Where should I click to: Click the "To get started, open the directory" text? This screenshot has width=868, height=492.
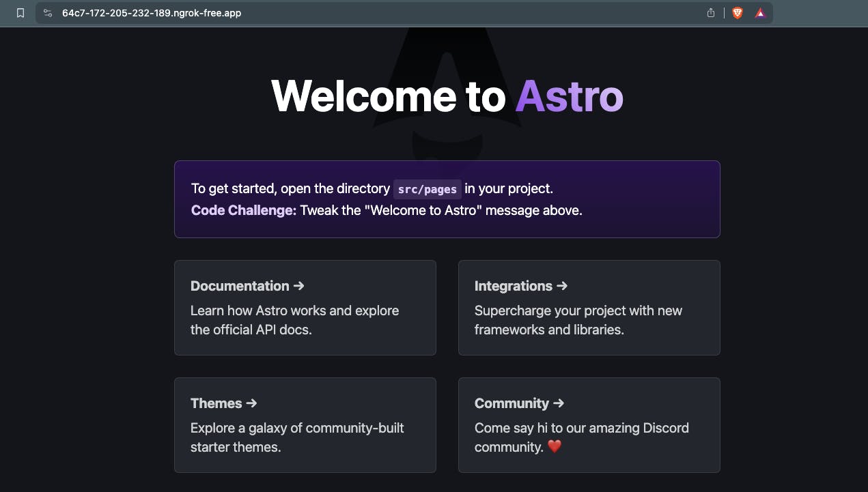(x=290, y=189)
